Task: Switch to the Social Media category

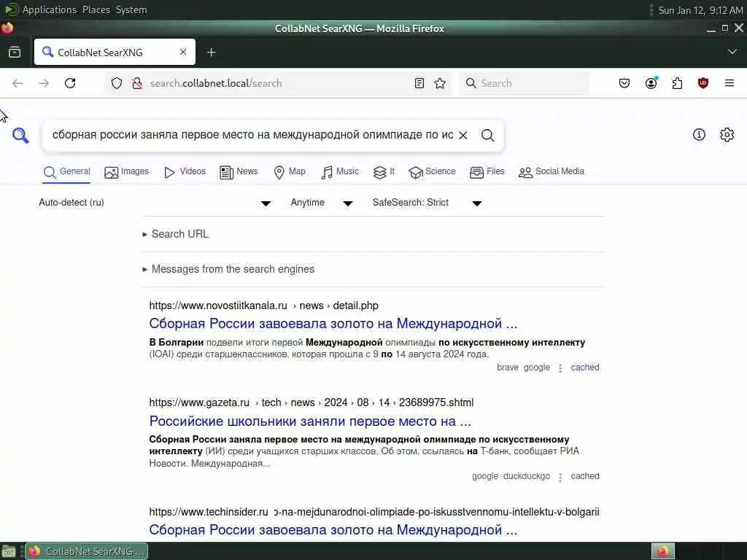Action: pyautogui.click(x=551, y=172)
